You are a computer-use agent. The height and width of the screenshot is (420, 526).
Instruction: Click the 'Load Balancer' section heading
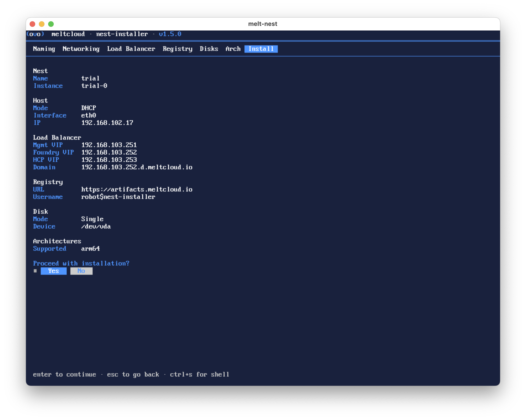coord(57,137)
